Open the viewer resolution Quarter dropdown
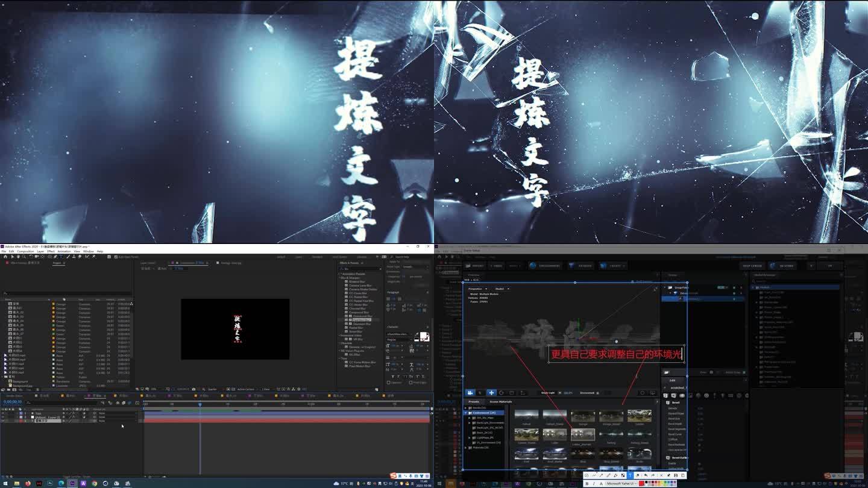The image size is (868, 488). [x=215, y=389]
